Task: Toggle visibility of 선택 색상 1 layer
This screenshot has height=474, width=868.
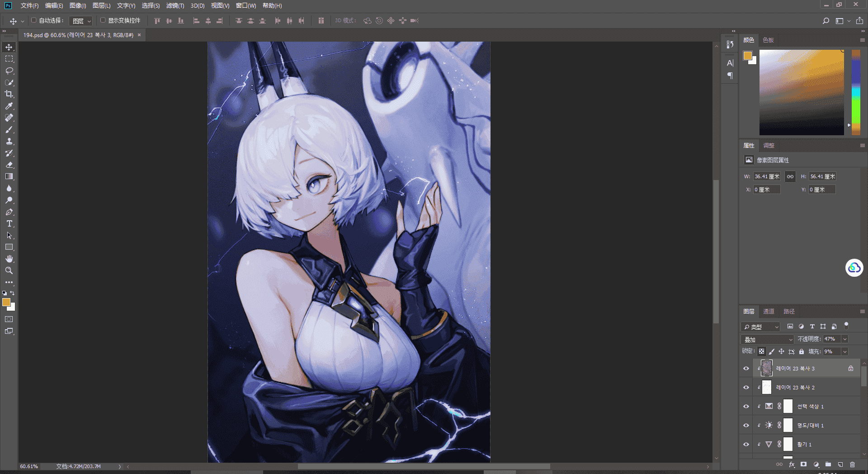Action: (x=746, y=406)
